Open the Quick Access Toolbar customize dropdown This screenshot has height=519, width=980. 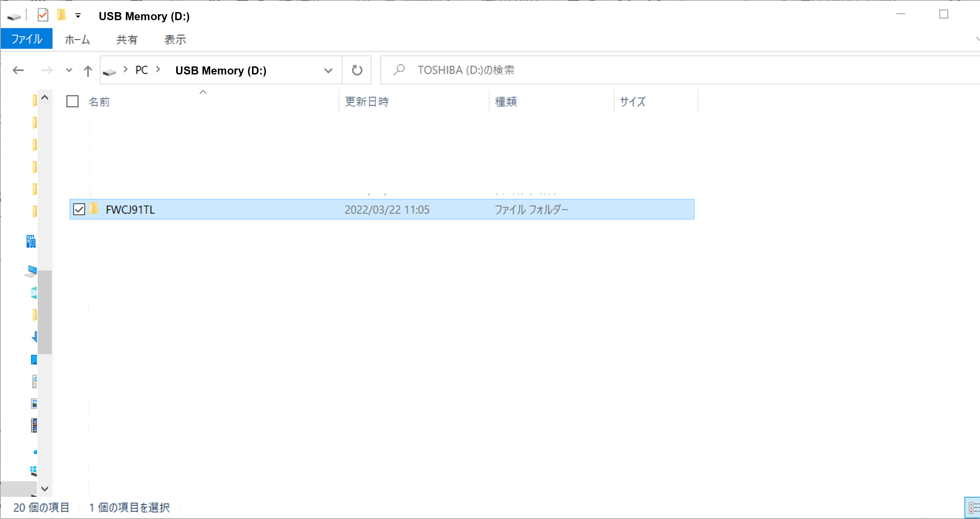click(x=78, y=16)
